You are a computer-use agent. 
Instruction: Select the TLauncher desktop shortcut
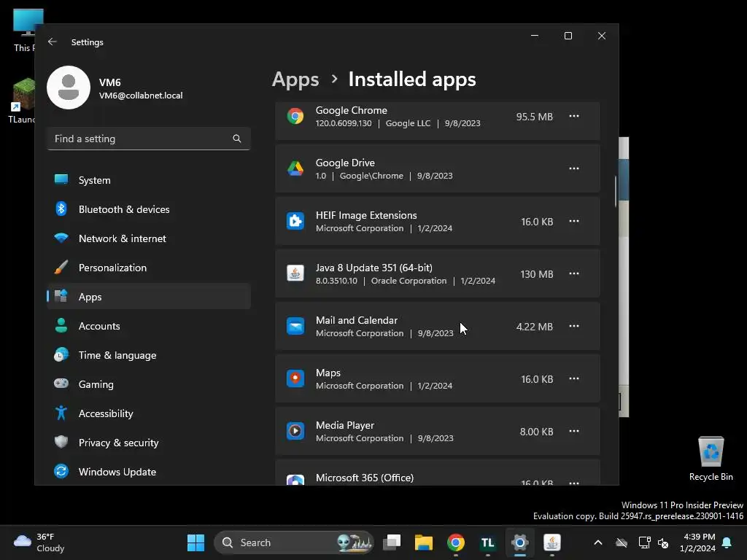(22, 101)
